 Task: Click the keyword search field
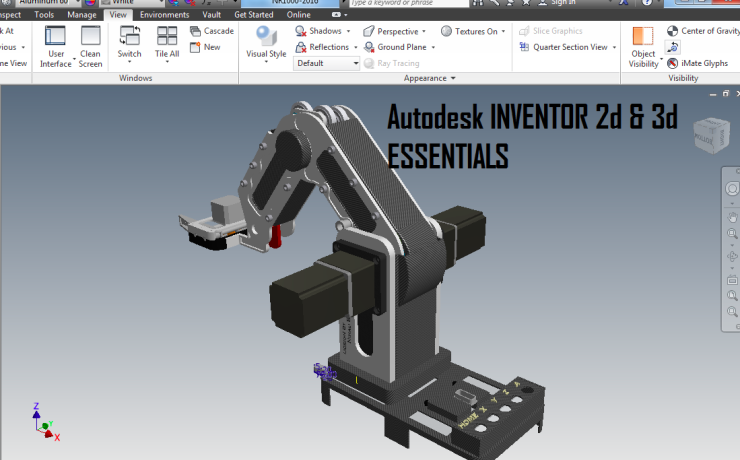(x=408, y=3)
